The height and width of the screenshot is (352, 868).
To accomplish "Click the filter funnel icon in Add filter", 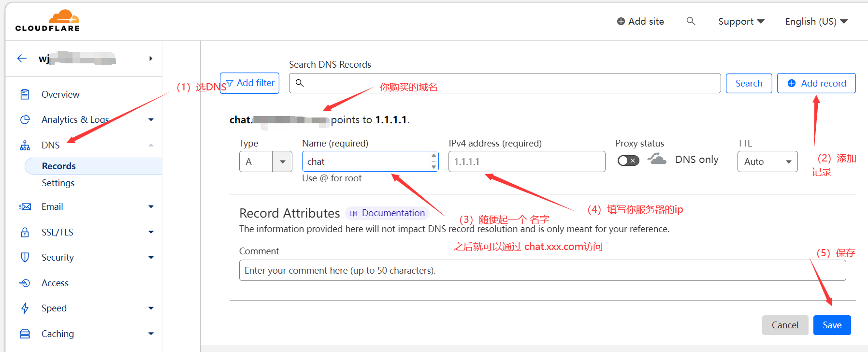I will pos(230,83).
